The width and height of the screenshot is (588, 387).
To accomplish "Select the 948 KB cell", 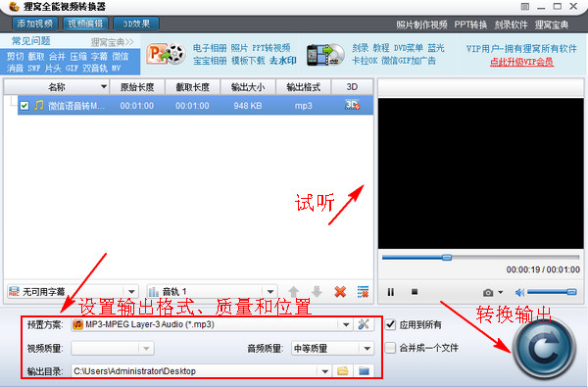I will point(248,106).
